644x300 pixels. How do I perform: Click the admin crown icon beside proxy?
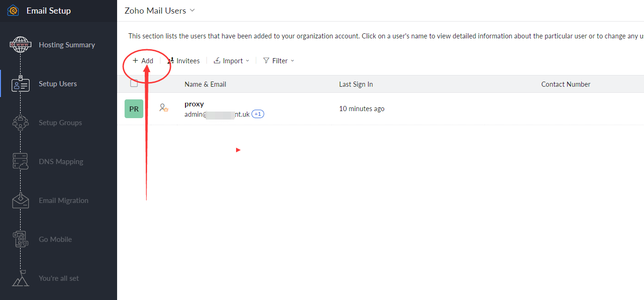[163, 108]
